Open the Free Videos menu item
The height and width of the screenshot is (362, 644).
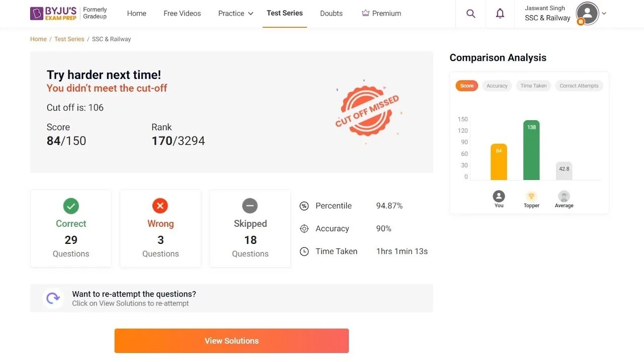182,14
